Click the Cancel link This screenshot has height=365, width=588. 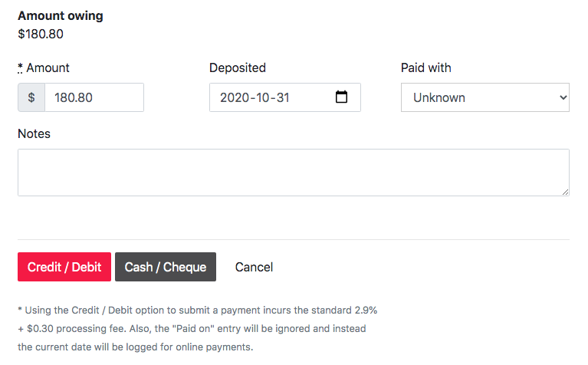tap(254, 267)
